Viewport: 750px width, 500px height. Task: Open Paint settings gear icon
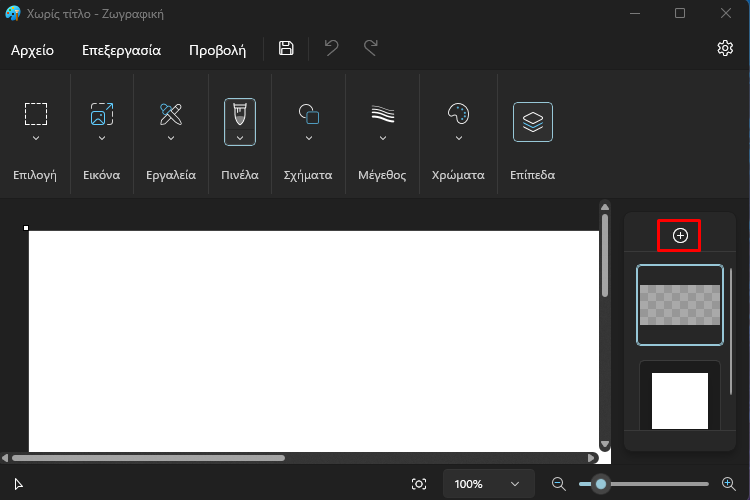pos(725,48)
